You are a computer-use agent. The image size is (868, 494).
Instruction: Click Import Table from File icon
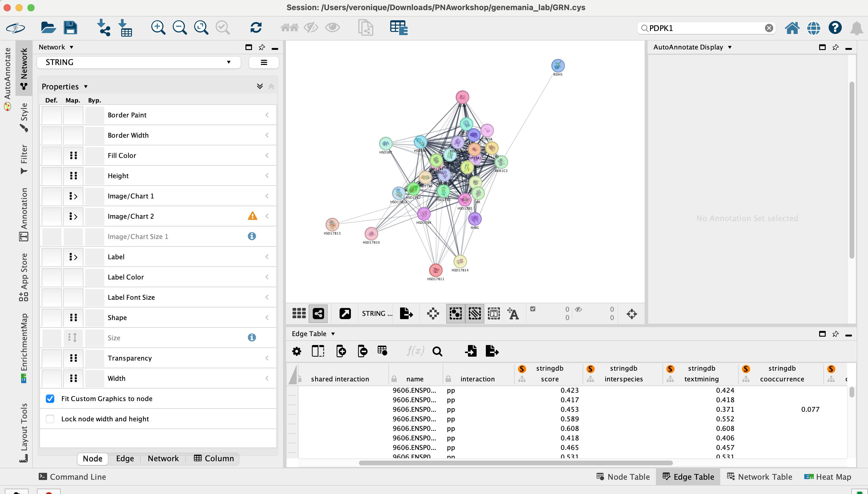tap(125, 28)
